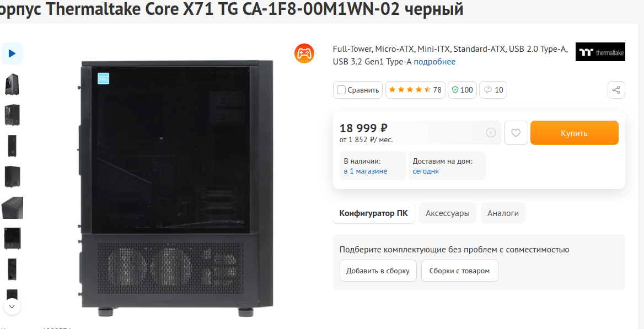Switch to the Аналоги tab
Screen dimensions: 644x329
503,213
